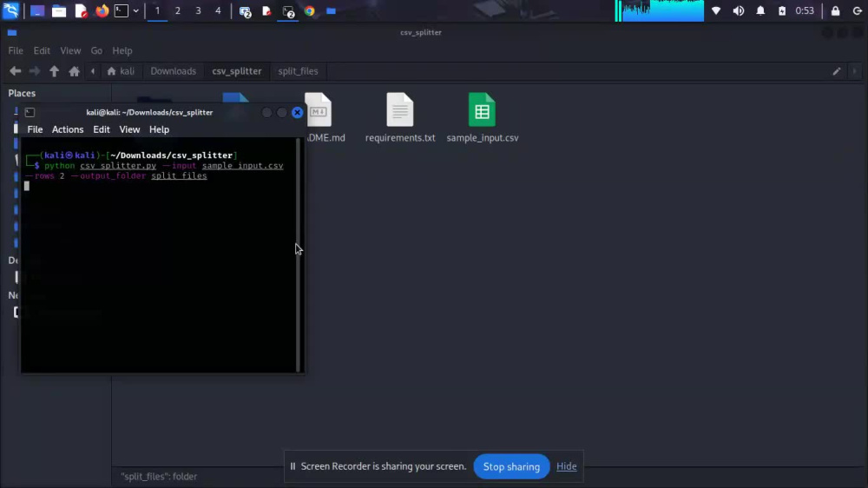The height and width of the screenshot is (488, 868).
Task: Click the CPU graph monitor in panel
Action: click(x=660, y=10)
